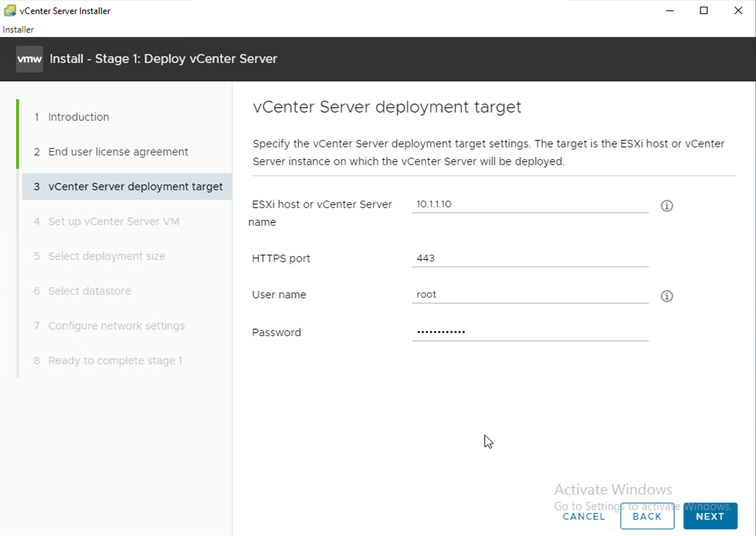Viewport: 756px width, 536px height.
Task: Click the vmw logo in header
Action: 30,59
